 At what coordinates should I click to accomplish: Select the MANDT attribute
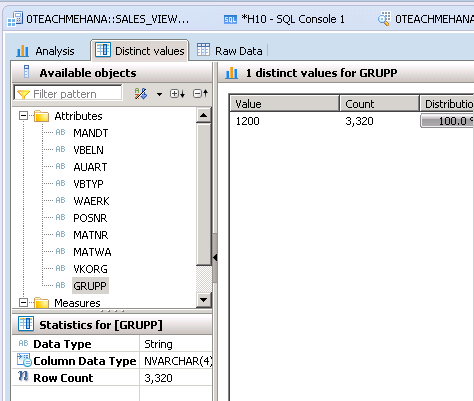pyautogui.click(x=90, y=133)
